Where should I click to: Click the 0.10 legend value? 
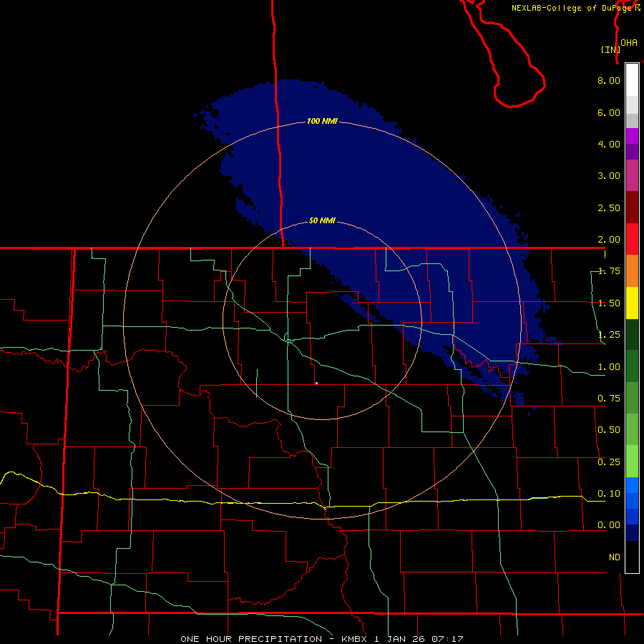point(609,494)
